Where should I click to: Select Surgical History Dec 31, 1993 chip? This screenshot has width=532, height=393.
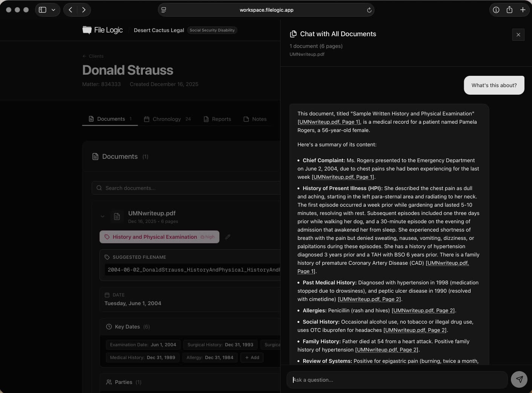pos(220,345)
